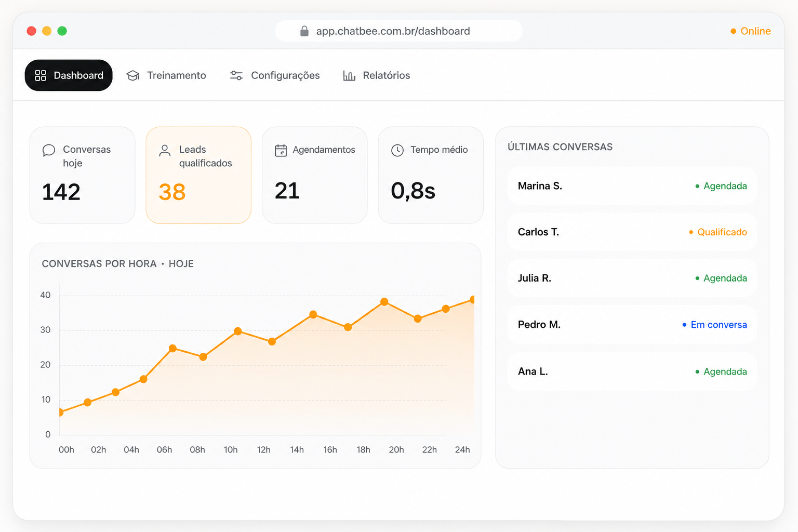Click the app.chatbee.com.br address field
The image size is (798, 532).
[x=398, y=31]
